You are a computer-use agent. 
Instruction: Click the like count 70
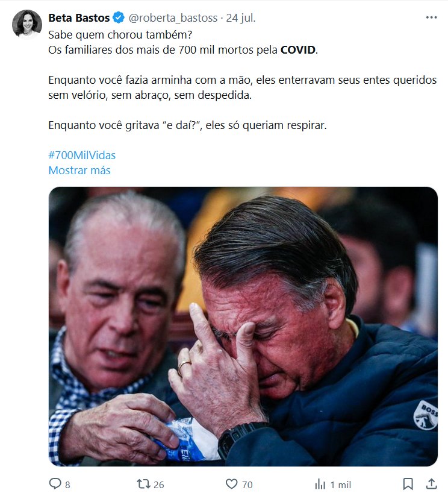point(247,485)
